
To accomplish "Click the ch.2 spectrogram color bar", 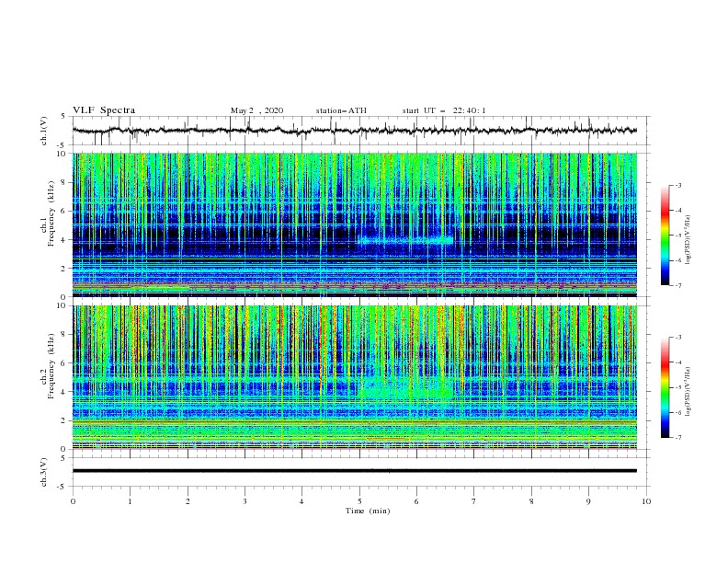I will coord(665,387).
